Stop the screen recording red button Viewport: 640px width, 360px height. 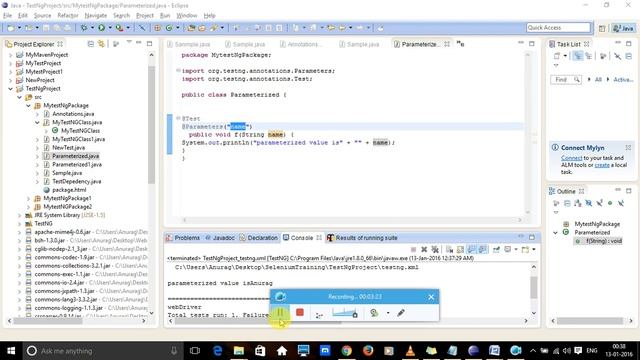pos(300,313)
